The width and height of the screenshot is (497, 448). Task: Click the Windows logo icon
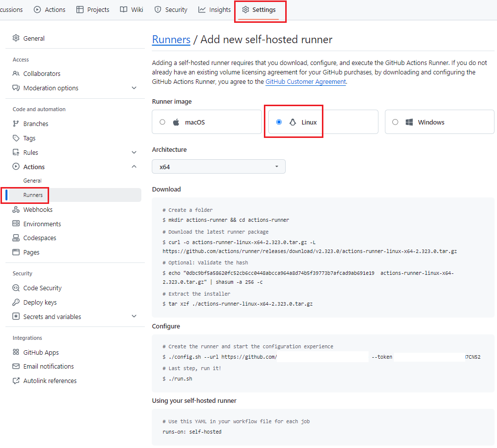pos(409,122)
